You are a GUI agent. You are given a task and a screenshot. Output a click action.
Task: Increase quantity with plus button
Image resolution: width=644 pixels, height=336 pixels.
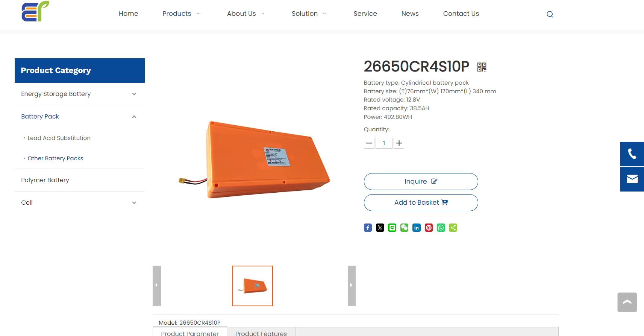(x=399, y=143)
